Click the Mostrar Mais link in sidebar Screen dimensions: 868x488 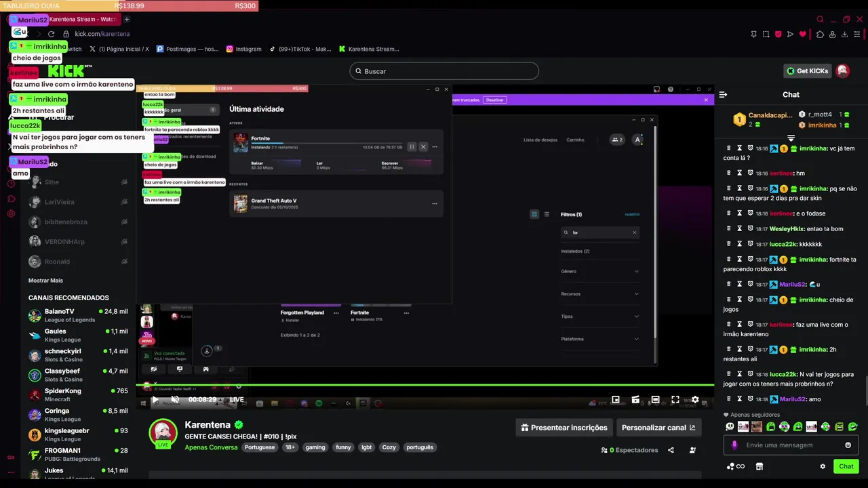(x=45, y=281)
